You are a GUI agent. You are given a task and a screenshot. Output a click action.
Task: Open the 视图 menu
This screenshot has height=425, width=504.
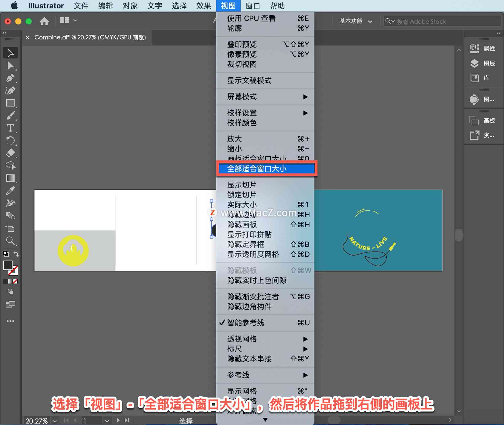[228, 6]
